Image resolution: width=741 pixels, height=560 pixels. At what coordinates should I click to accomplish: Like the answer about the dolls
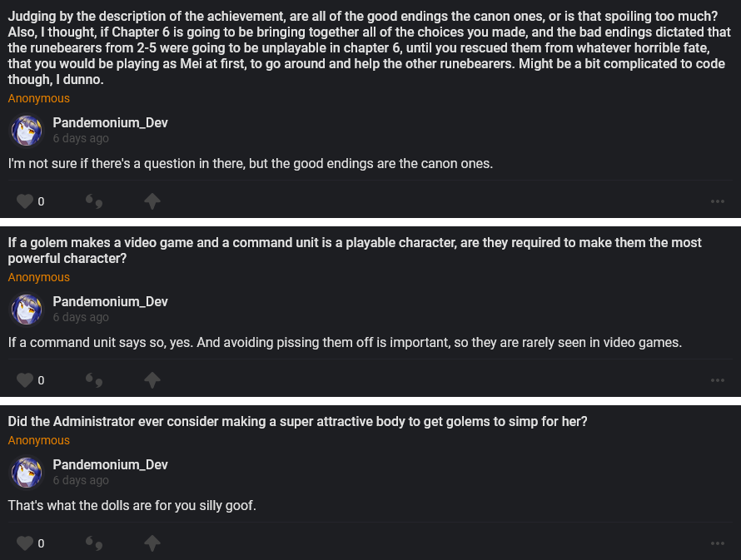(x=25, y=543)
